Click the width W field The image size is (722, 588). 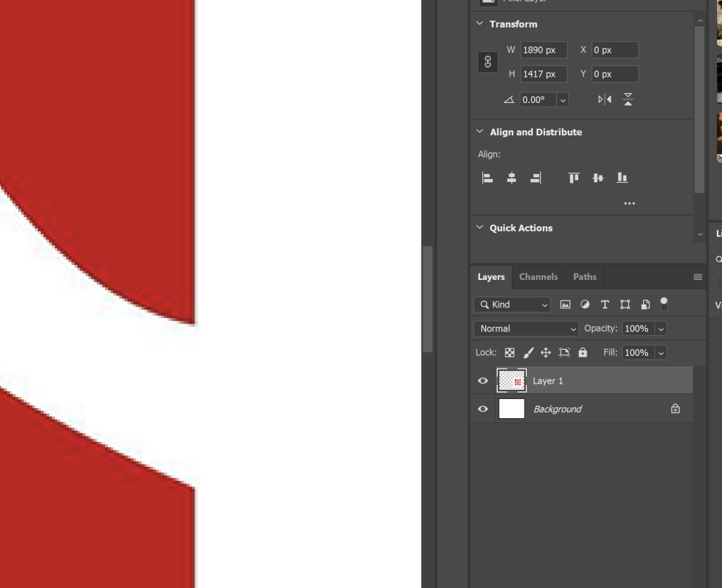click(544, 50)
